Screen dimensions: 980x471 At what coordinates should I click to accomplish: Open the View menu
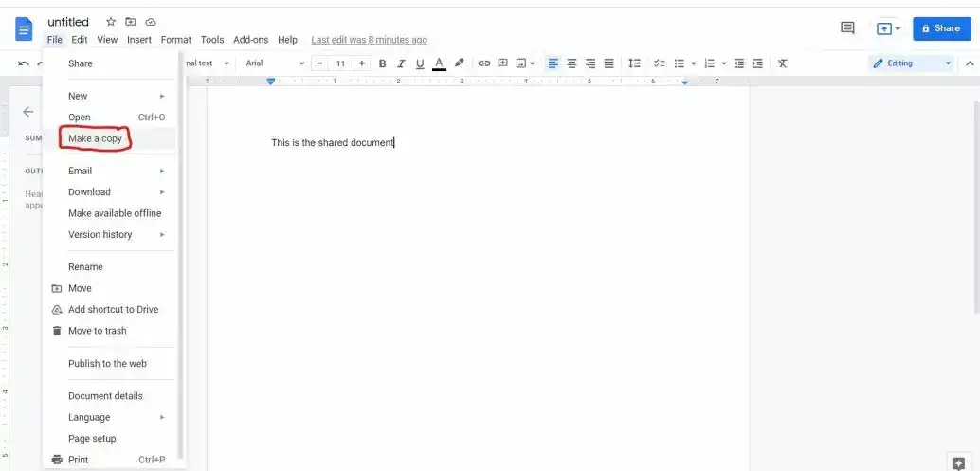(107, 40)
